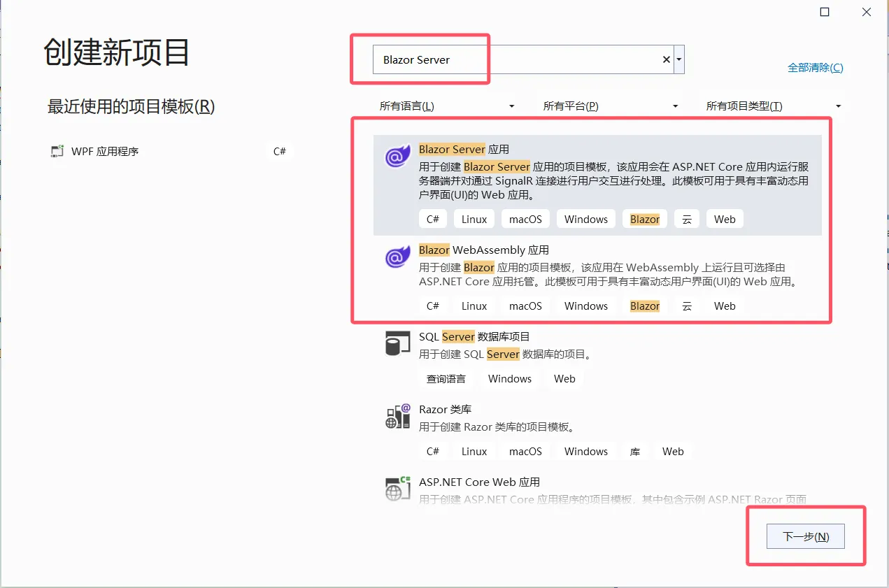Click the Web tag under SQL Server project
Screen dimensions: 889x588
pyautogui.click(x=564, y=379)
